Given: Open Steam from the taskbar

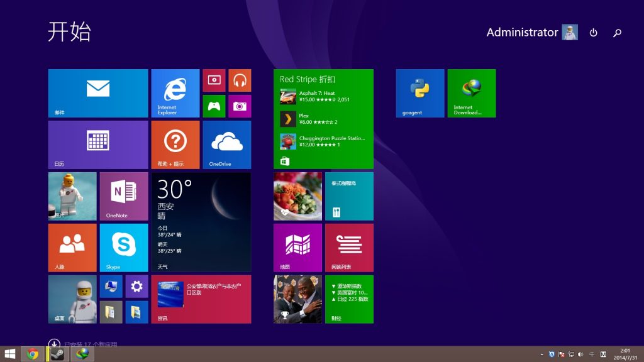Looking at the screenshot, I should click(57, 354).
